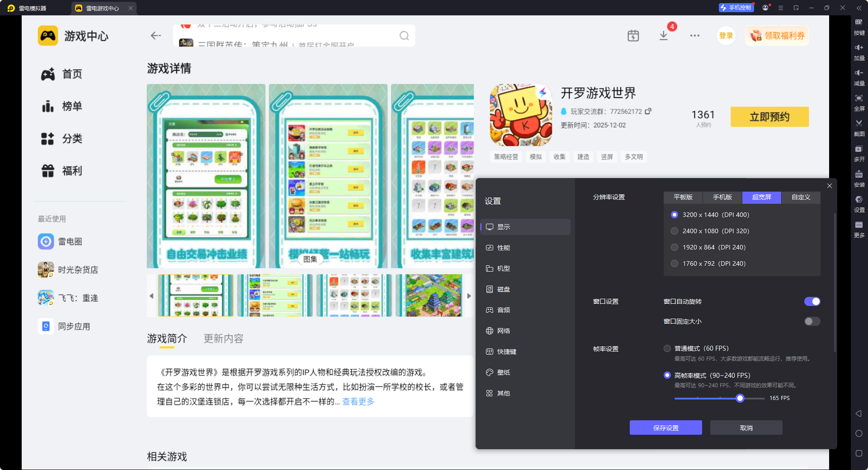Viewport: 868px width, 470px height.
Task: Click the screenshot scissors icon in sidebar
Action: pos(859,123)
